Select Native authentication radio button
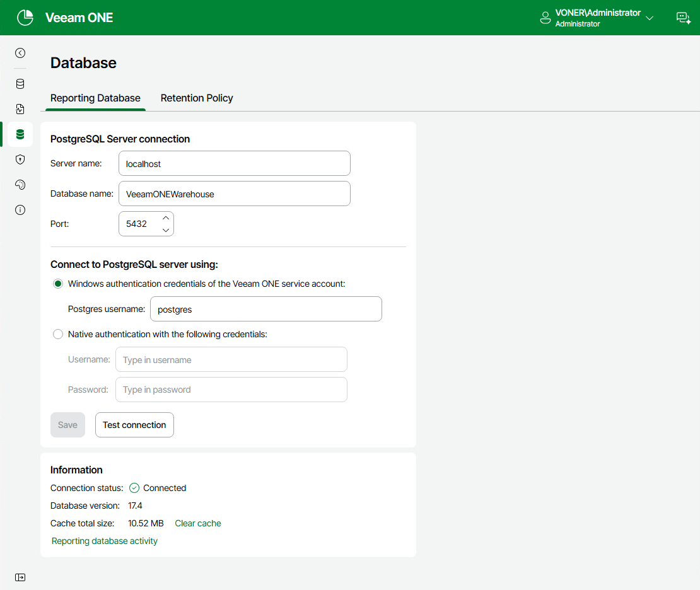 [58, 334]
